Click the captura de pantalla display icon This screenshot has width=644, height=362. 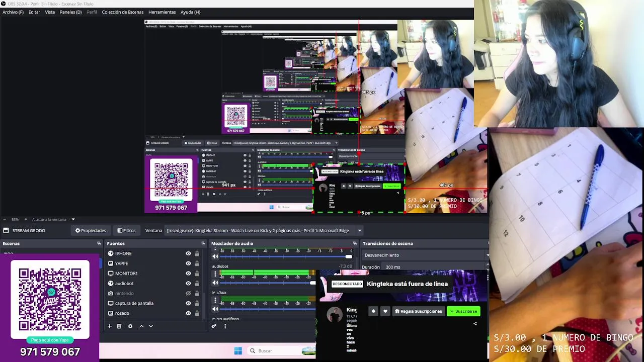click(x=111, y=303)
